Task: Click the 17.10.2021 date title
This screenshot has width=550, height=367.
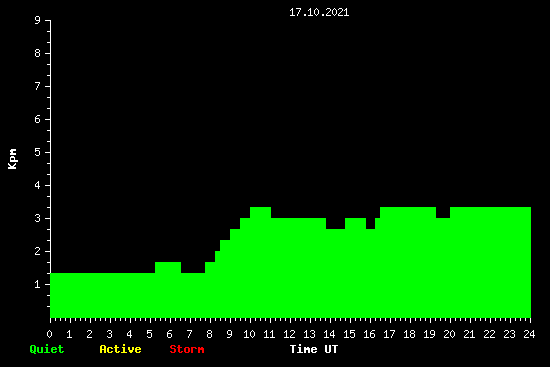Action: (319, 12)
